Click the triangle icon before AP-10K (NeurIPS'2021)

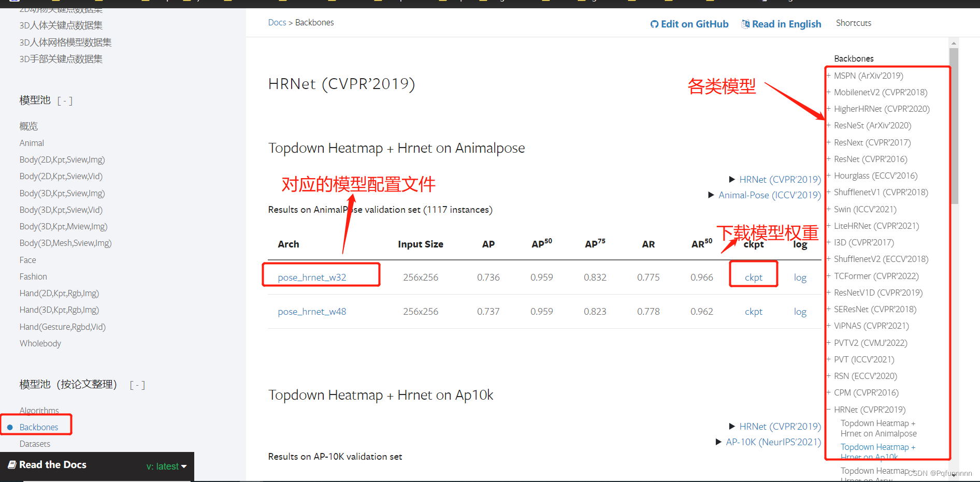click(x=718, y=442)
